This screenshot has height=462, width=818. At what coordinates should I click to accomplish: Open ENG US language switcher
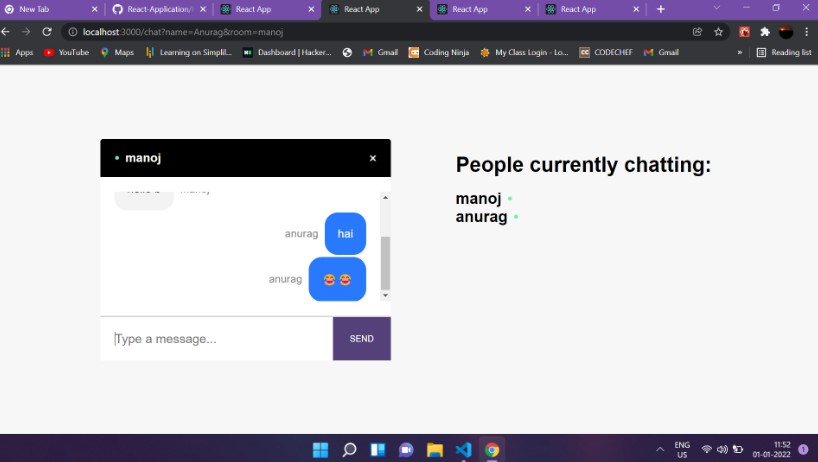pyautogui.click(x=682, y=449)
